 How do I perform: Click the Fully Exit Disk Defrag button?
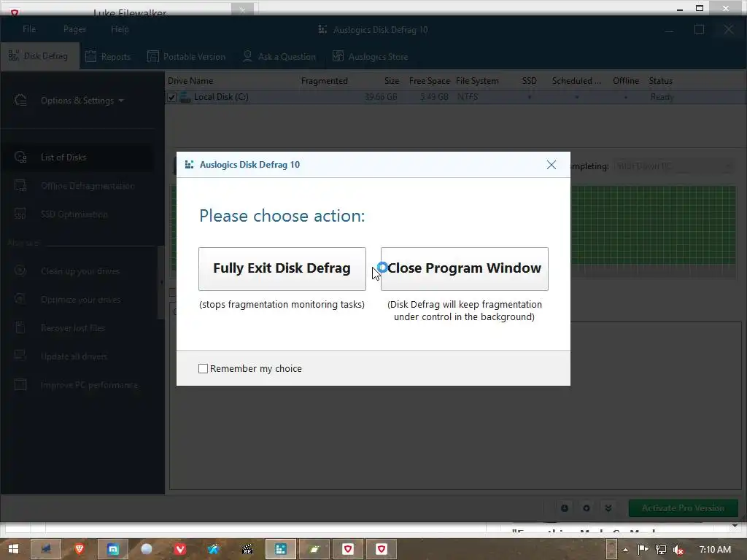point(282,268)
